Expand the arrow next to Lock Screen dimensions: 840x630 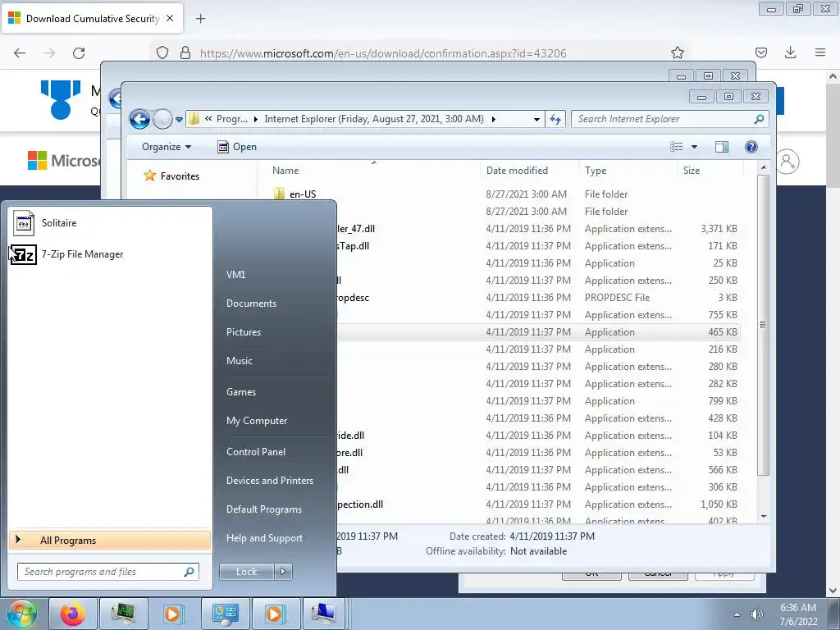point(283,572)
